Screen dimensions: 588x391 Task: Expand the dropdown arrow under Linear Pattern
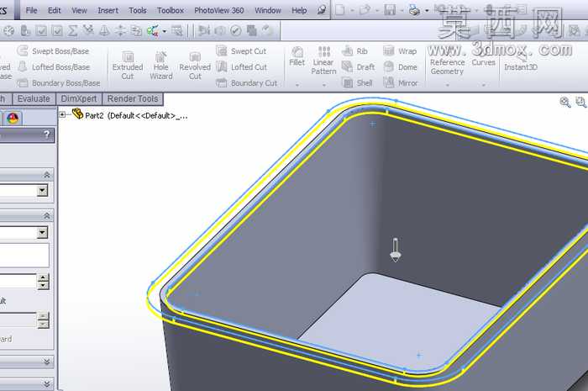(324, 85)
